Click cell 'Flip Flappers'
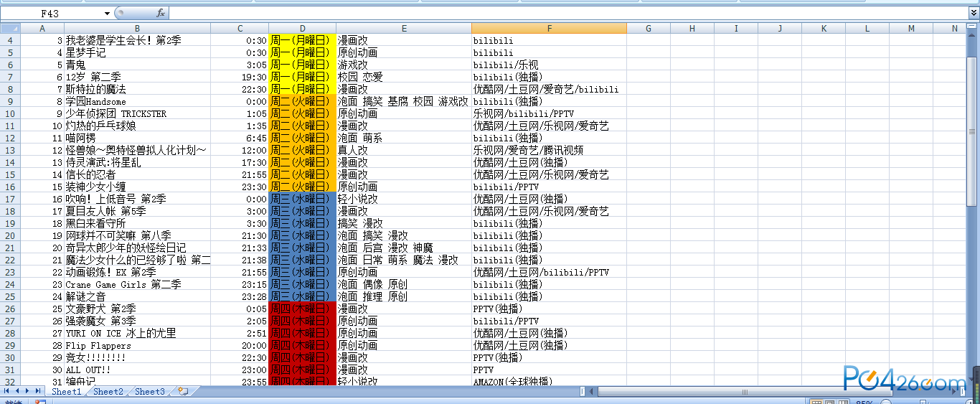This screenshot has width=980, height=404. coord(137,346)
